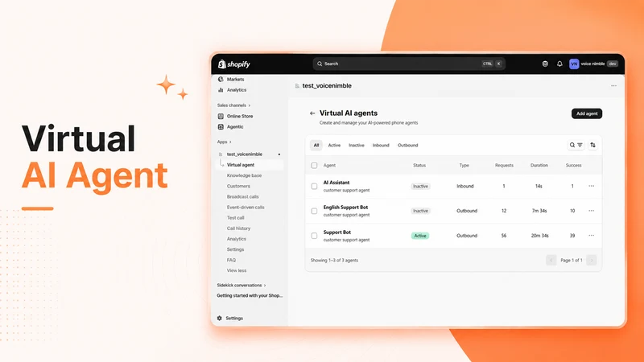Screen dimensions: 644x362
Task: Tick the English Support Bot checkbox
Action: pyautogui.click(x=314, y=211)
